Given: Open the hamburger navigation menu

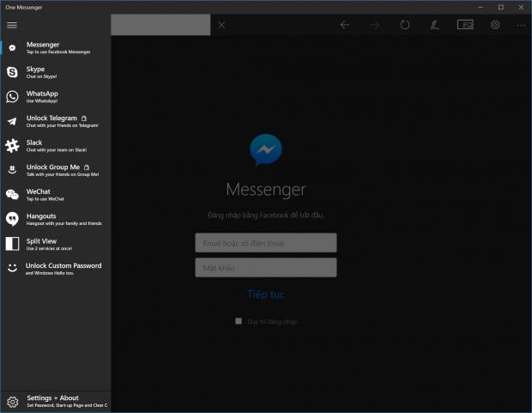Looking at the screenshot, I should [12, 25].
